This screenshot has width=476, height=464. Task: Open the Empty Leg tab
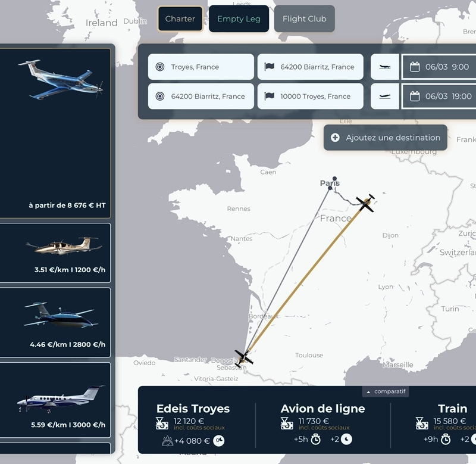[239, 19]
